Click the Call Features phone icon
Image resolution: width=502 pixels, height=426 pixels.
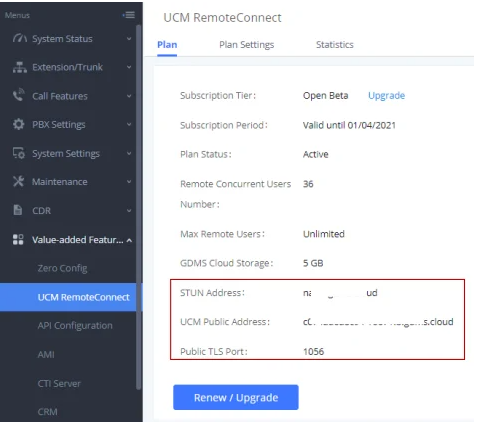(19, 95)
